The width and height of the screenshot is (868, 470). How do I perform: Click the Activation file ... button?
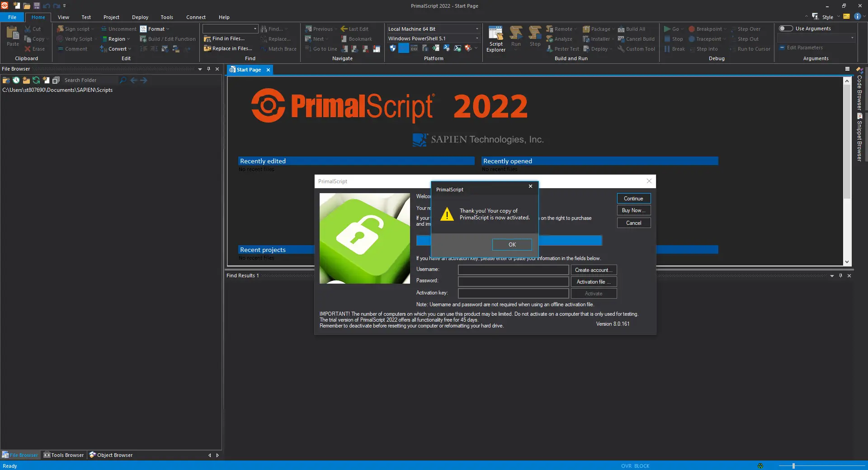pyautogui.click(x=594, y=282)
